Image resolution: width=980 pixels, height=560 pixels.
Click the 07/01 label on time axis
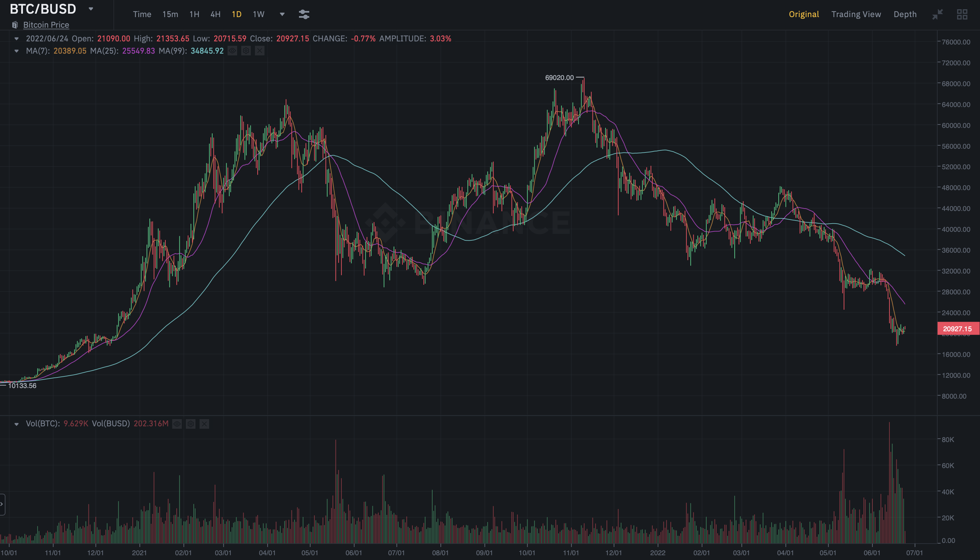point(915,553)
